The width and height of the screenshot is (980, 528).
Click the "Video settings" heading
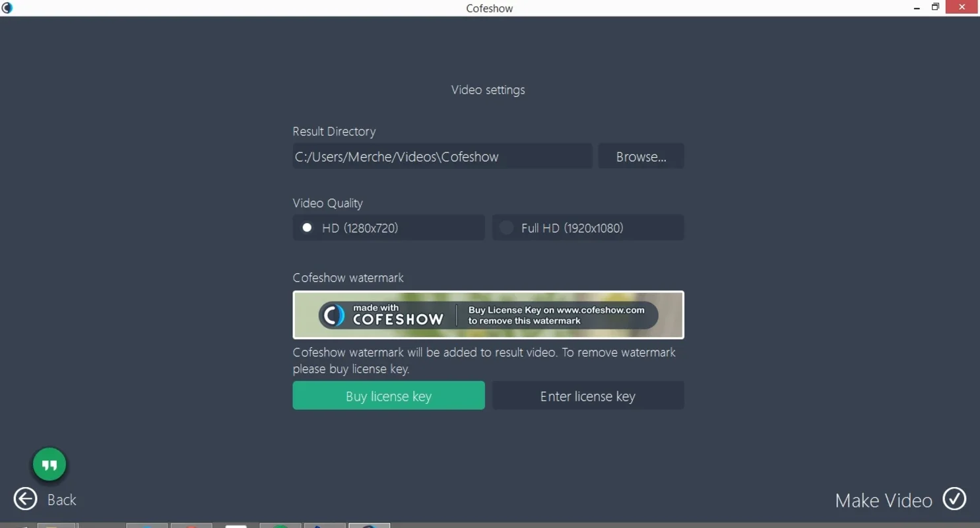488,90
